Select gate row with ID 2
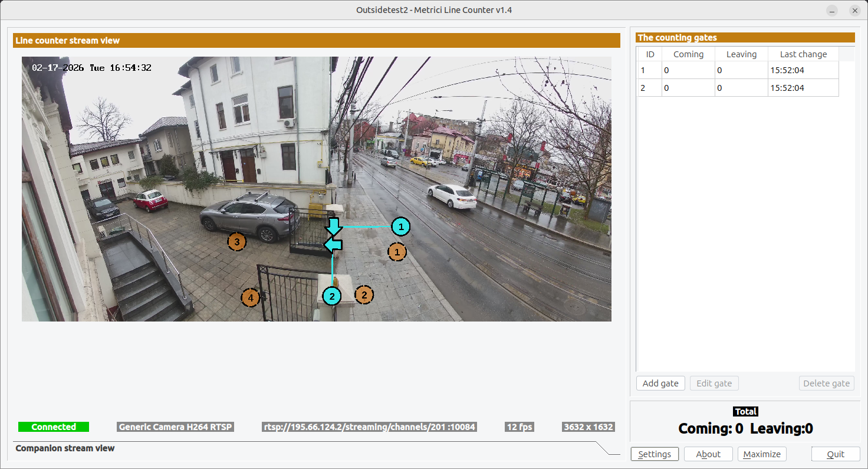The width and height of the screenshot is (868, 469). (x=738, y=88)
